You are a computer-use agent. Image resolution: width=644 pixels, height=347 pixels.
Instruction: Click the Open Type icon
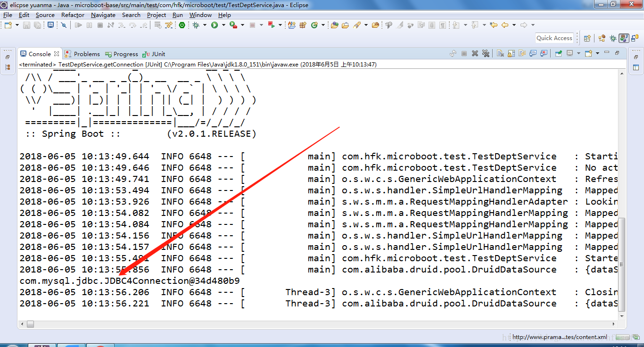click(x=334, y=25)
